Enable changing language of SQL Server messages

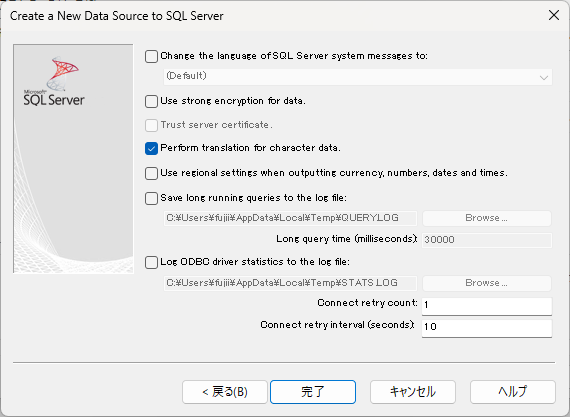point(151,56)
